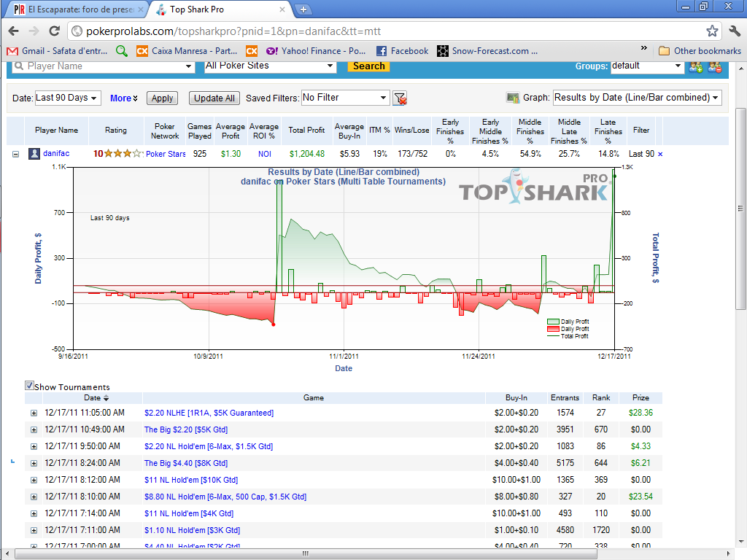
Task: Expand the 12/17/11 7:11:00 AM tournament row
Action: click(34, 531)
